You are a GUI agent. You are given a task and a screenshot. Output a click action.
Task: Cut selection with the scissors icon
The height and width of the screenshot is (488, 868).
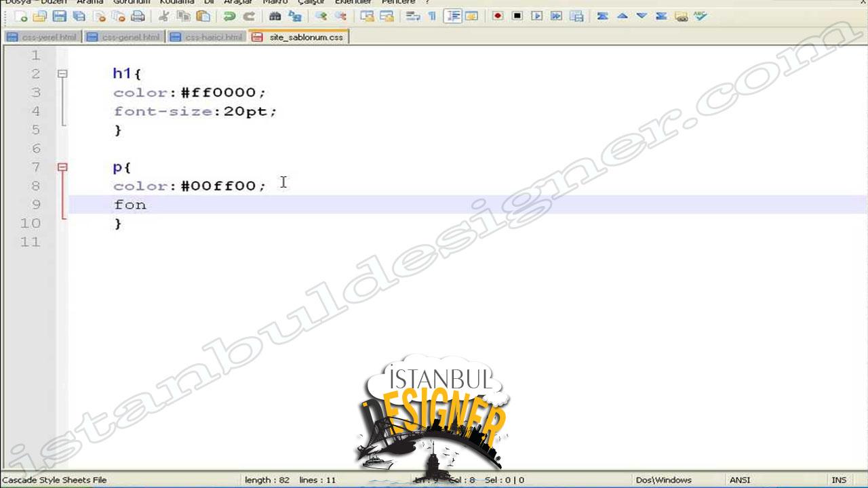tap(163, 16)
